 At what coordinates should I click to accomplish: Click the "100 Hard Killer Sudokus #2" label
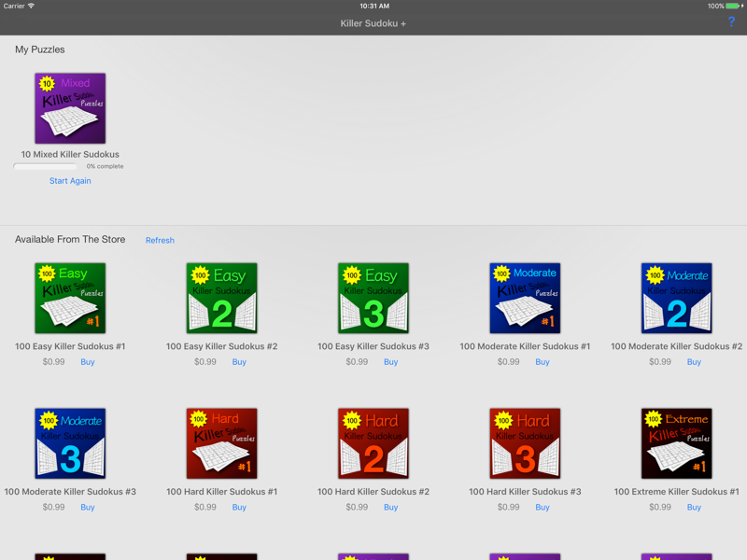pyautogui.click(x=373, y=492)
